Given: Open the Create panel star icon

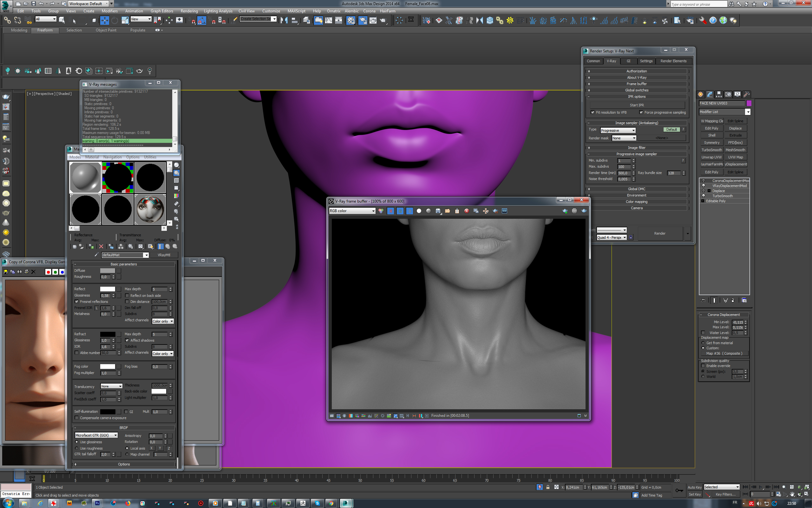Looking at the screenshot, I should [x=701, y=94].
